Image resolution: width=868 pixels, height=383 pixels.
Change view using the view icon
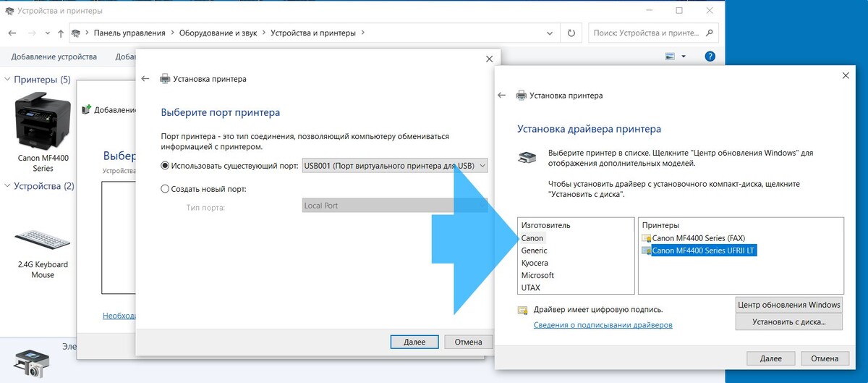670,56
